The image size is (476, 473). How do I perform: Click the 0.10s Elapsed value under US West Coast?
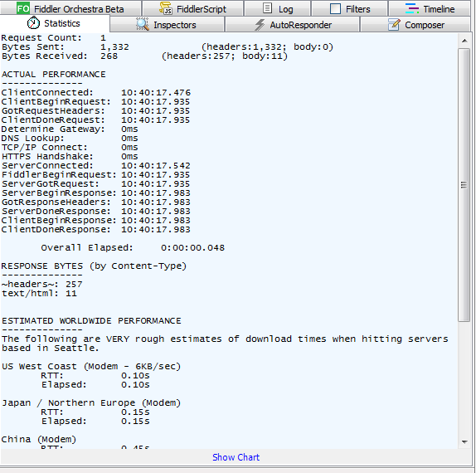(135, 385)
